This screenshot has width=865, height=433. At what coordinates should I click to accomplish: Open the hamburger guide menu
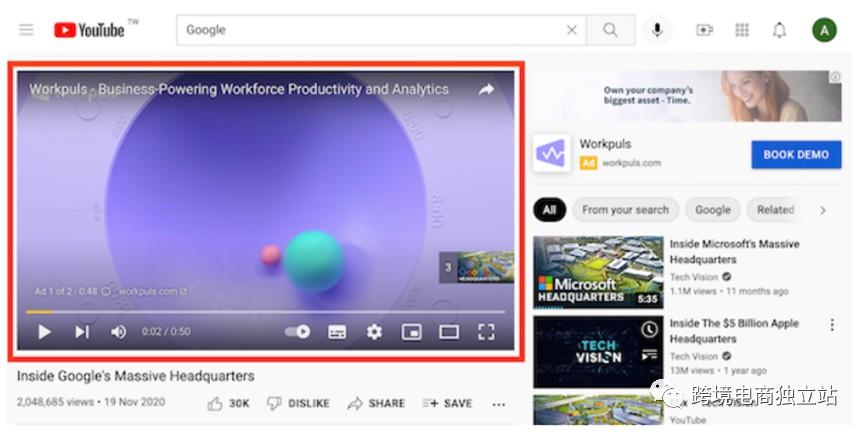click(26, 30)
